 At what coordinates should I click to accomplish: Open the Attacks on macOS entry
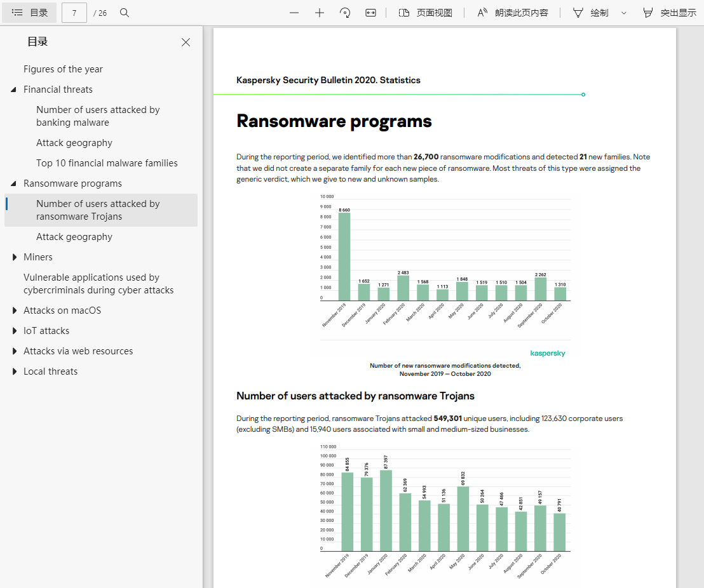click(x=62, y=310)
